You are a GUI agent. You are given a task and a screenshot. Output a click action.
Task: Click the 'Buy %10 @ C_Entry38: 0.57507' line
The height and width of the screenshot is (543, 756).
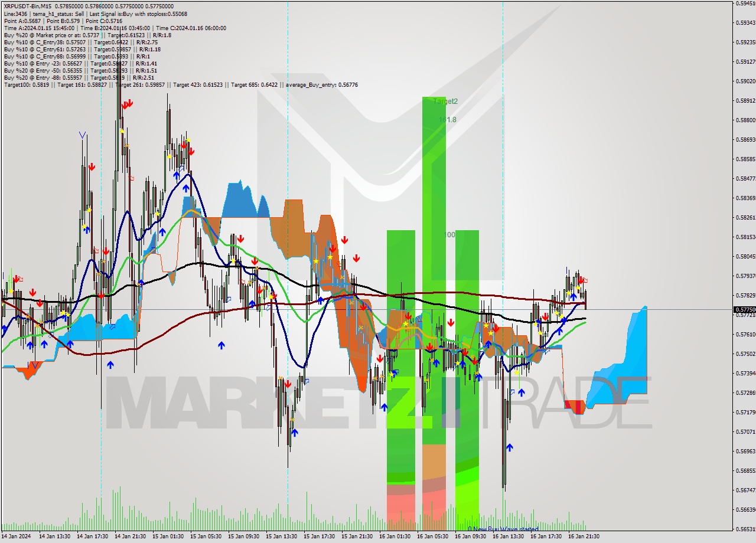click(81, 42)
